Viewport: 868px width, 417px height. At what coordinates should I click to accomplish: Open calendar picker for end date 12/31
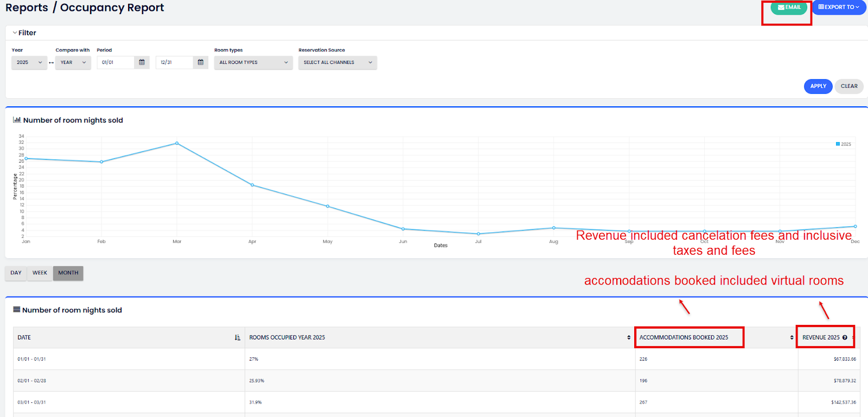pyautogui.click(x=200, y=62)
